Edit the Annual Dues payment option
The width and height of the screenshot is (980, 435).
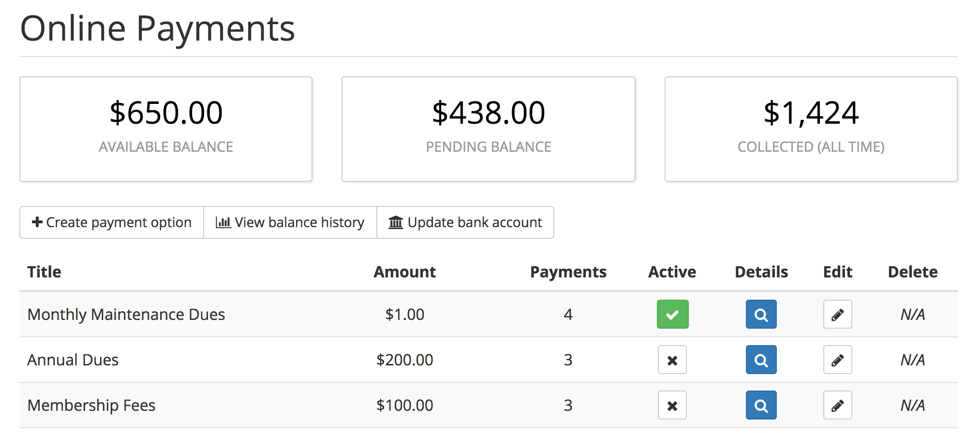tap(837, 360)
